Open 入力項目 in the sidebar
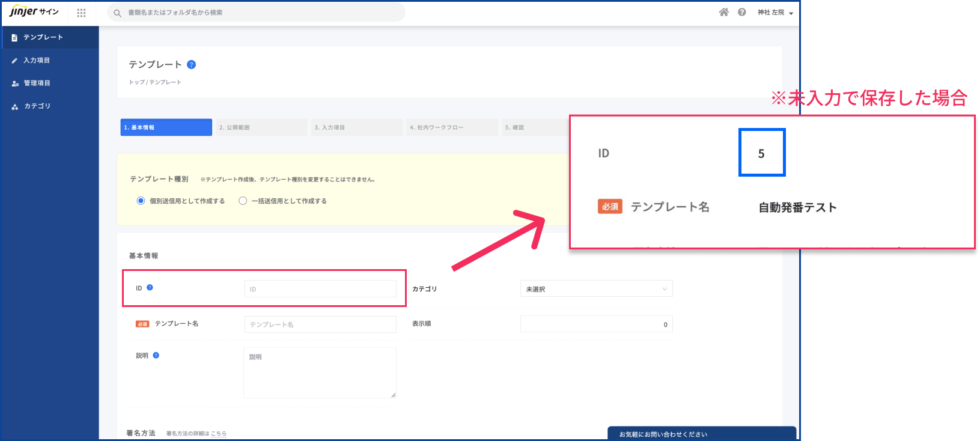 37,60
